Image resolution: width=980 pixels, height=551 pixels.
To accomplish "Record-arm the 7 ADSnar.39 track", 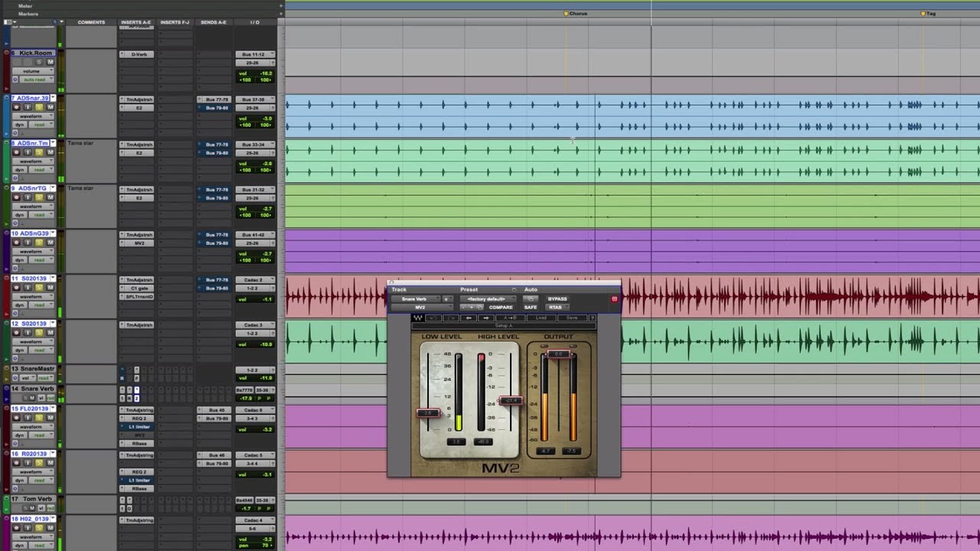I will [18, 107].
